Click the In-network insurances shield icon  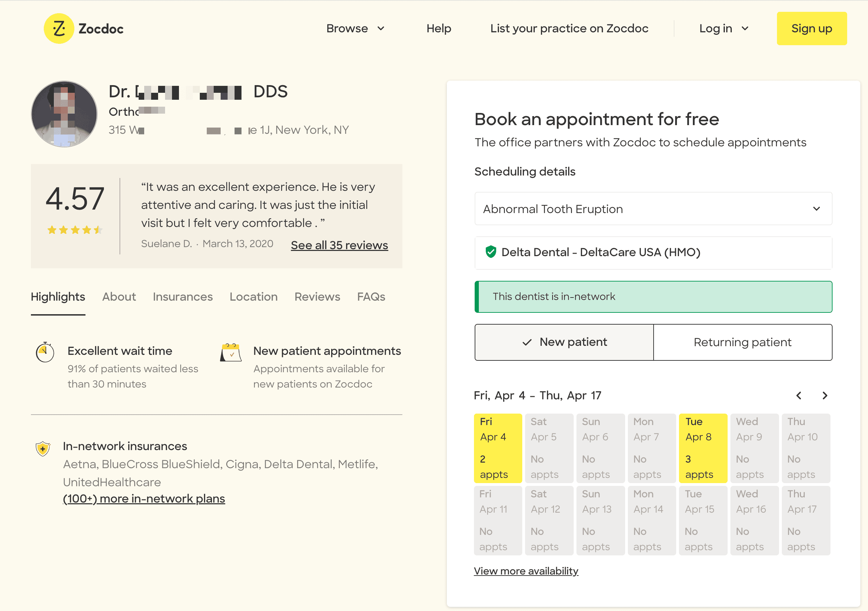point(43,448)
